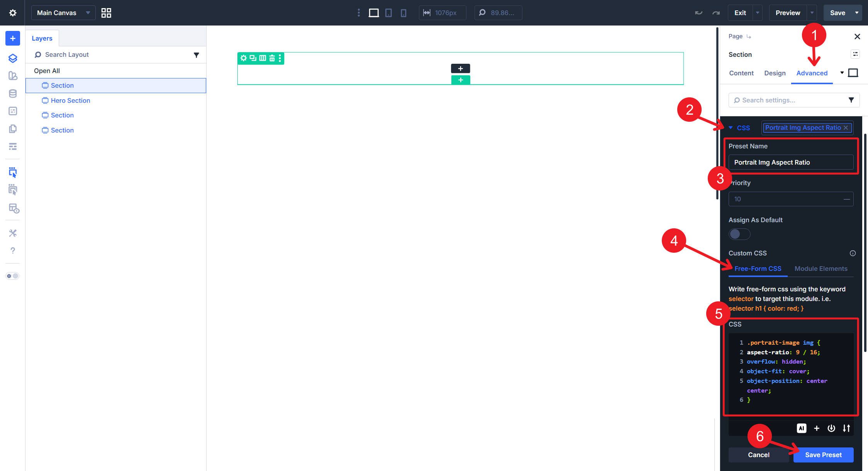Click the grid view icon next to Main Canvas
This screenshot has width=868, height=471.
coord(106,13)
